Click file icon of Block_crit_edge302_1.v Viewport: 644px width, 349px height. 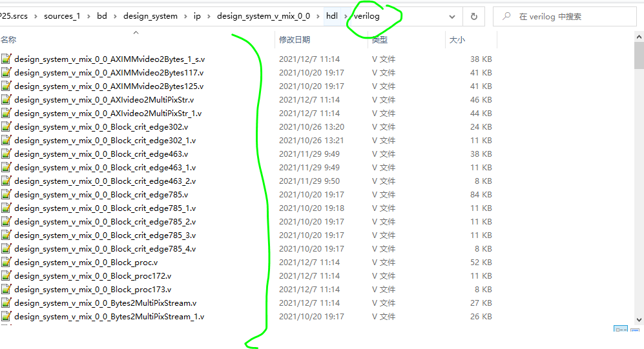(x=6, y=140)
